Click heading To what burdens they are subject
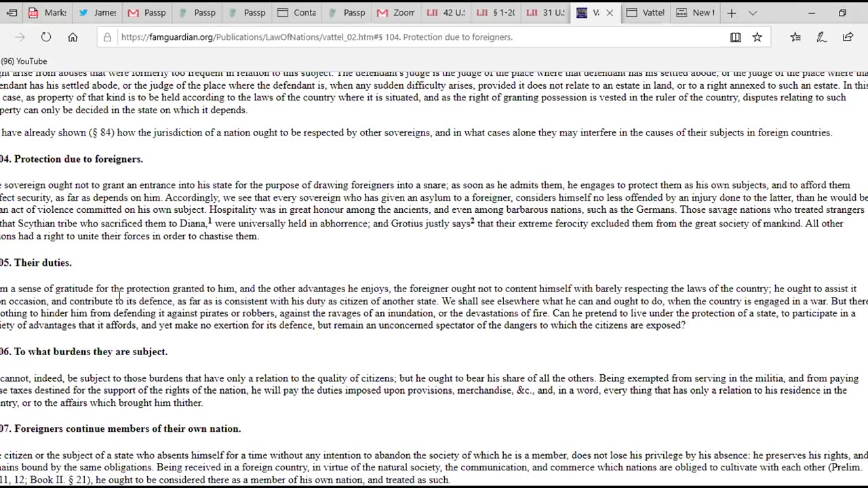Image resolution: width=868 pixels, height=488 pixels. pyautogui.click(x=91, y=352)
